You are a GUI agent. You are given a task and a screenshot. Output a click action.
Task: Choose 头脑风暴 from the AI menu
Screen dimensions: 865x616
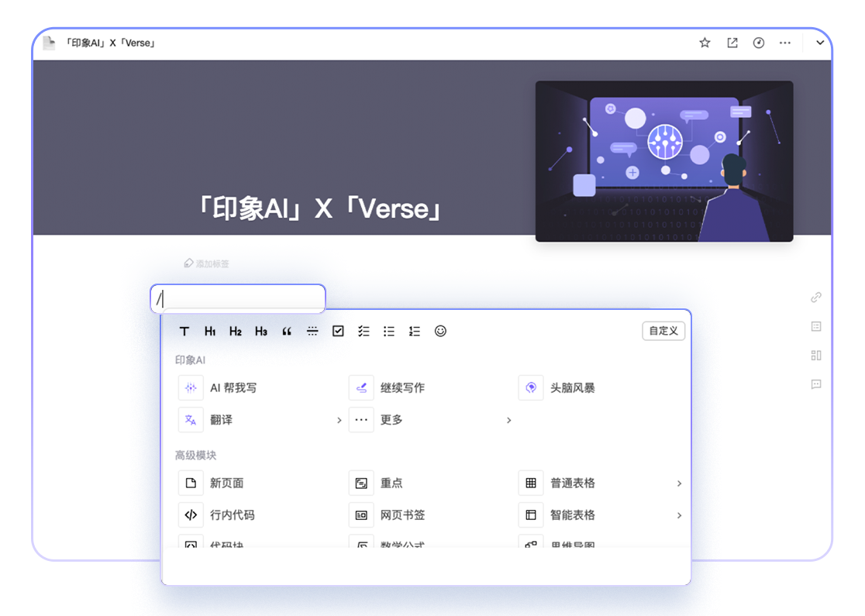[572, 388]
